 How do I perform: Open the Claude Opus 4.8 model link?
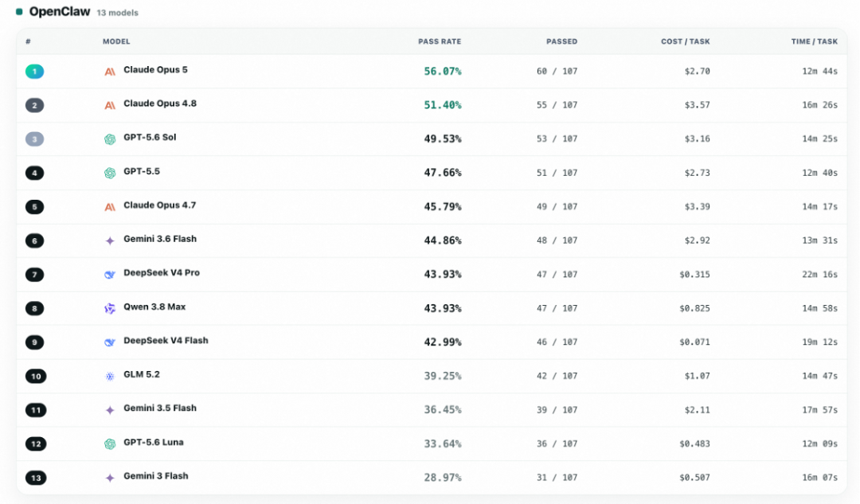point(159,104)
